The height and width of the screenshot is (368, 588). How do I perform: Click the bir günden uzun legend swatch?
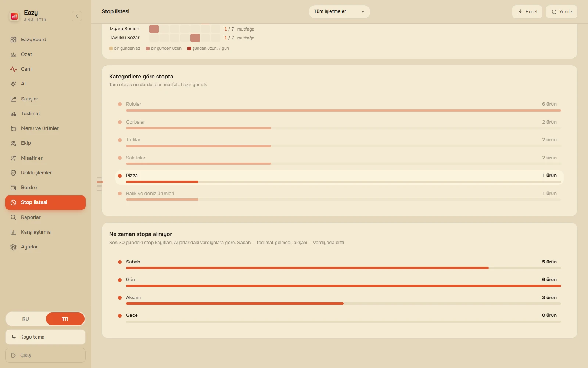click(148, 49)
